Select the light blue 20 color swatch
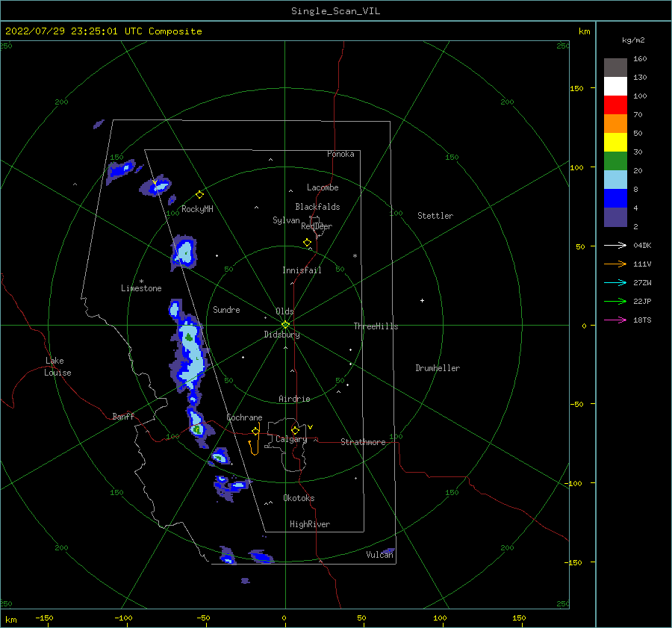 click(x=615, y=180)
